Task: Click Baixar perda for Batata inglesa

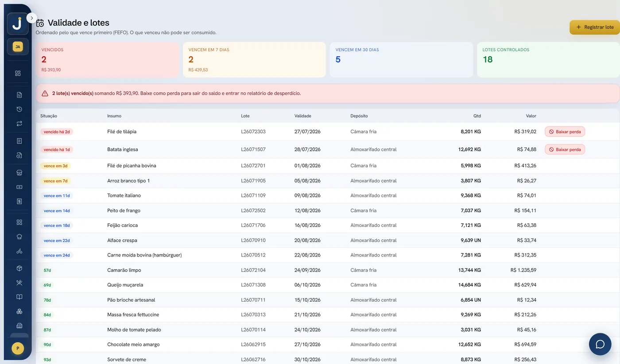Action: (x=565, y=149)
